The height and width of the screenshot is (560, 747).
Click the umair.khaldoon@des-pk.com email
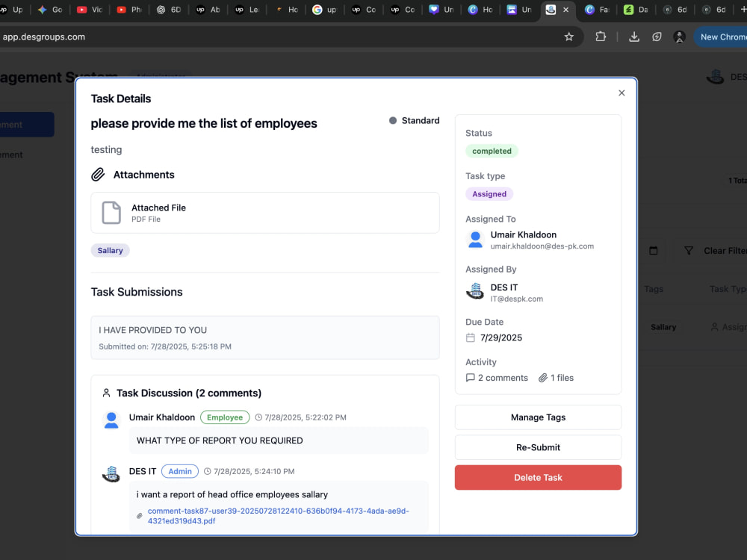(542, 246)
